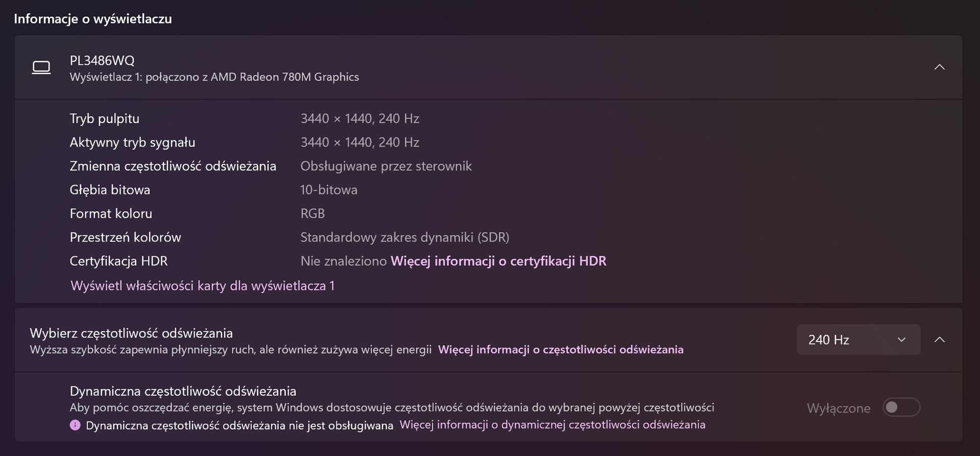Screen dimensions: 980x456
Task: Open the 240 Hz refresh rate dropdown
Action: tap(859, 340)
